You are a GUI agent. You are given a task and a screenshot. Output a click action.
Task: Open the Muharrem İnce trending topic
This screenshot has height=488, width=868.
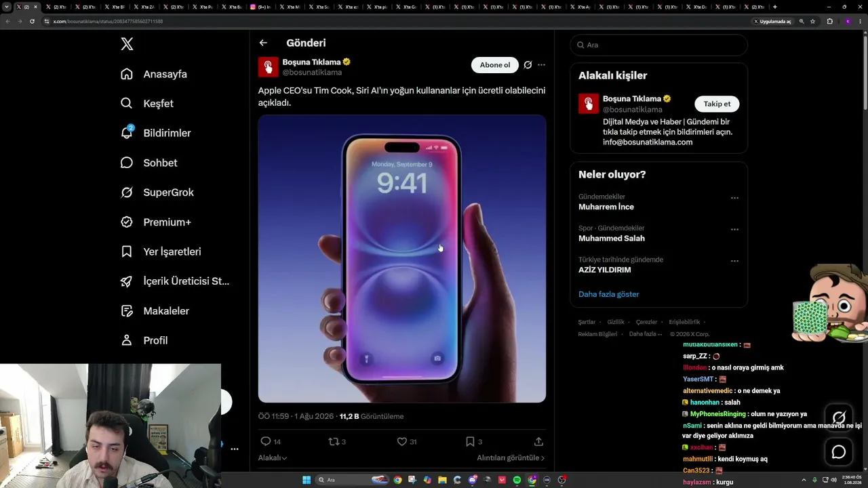tap(606, 207)
